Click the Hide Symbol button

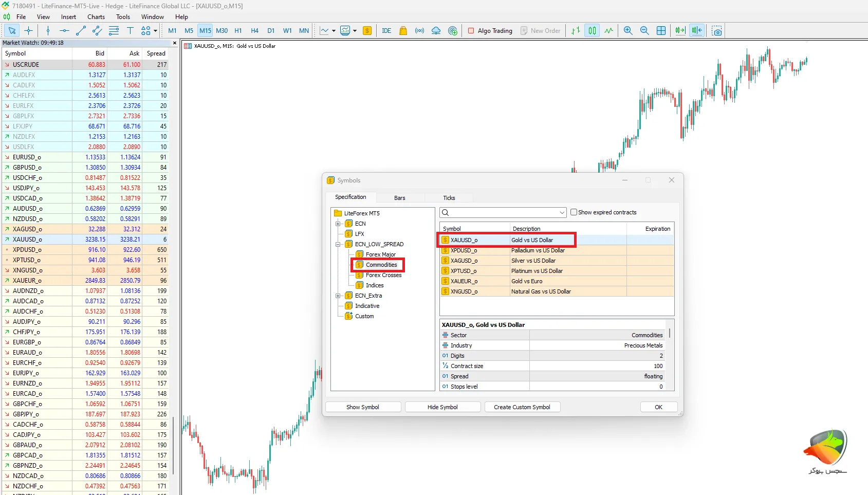(442, 407)
